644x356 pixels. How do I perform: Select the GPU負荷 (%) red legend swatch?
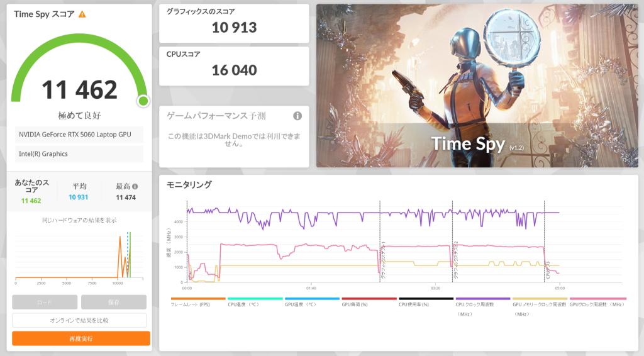click(369, 299)
